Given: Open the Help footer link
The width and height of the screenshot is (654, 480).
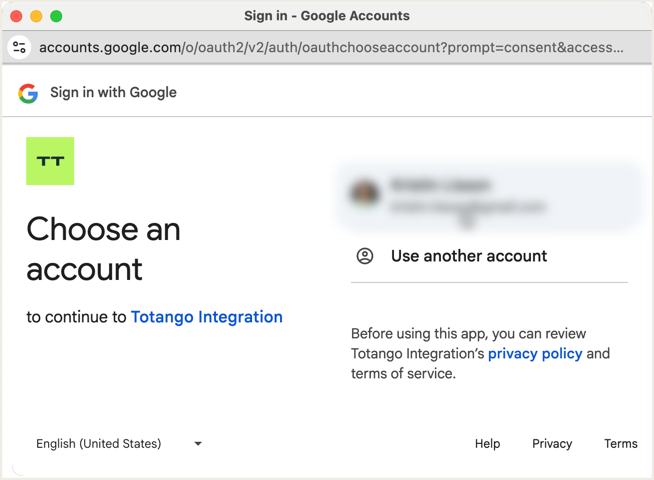Looking at the screenshot, I should (x=487, y=444).
